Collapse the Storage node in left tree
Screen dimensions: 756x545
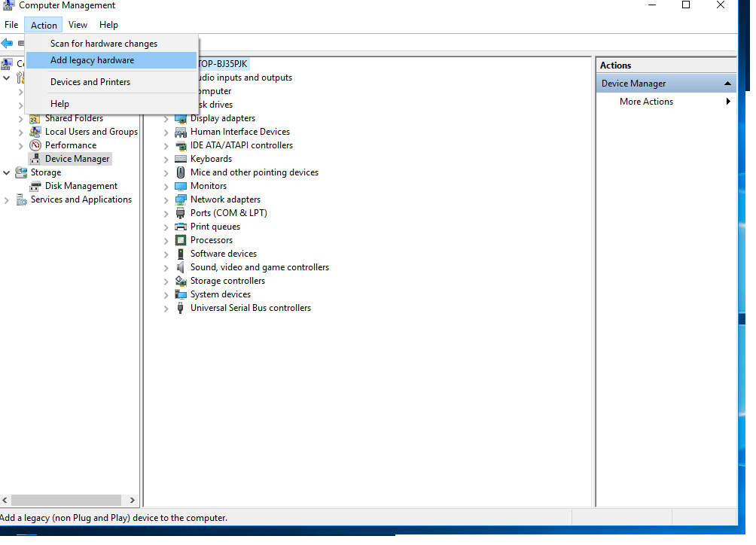click(6, 172)
